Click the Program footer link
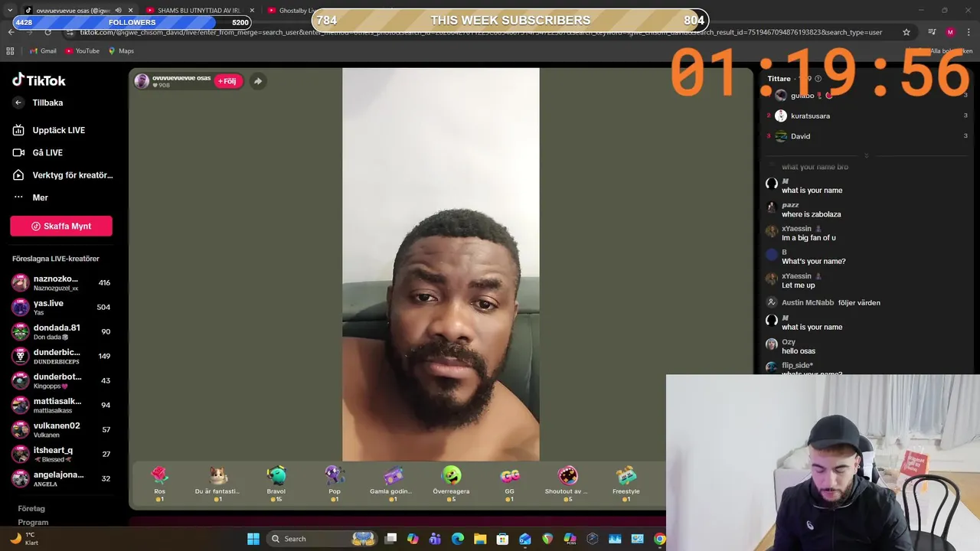 click(x=33, y=522)
